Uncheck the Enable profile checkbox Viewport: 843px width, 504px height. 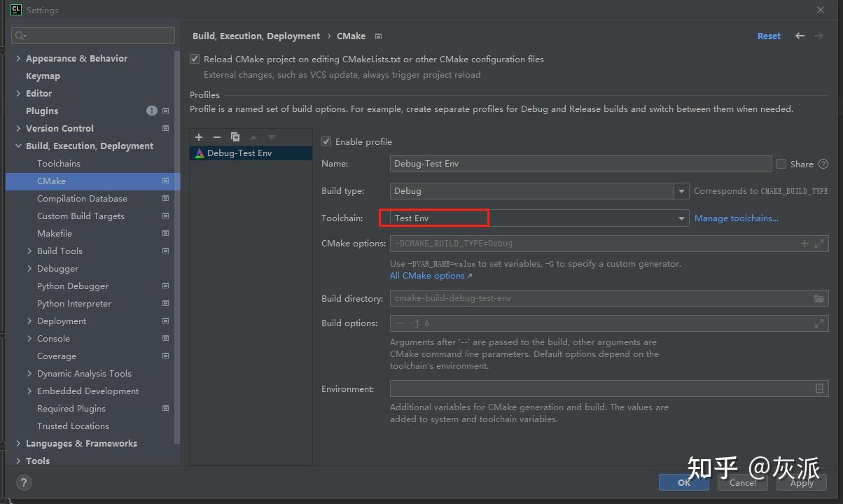tap(326, 141)
